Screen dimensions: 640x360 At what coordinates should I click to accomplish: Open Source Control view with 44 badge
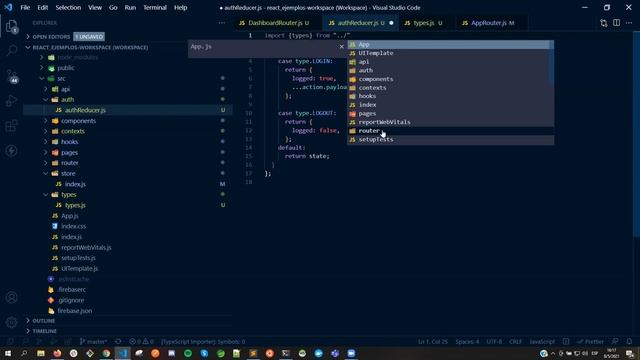12,76
